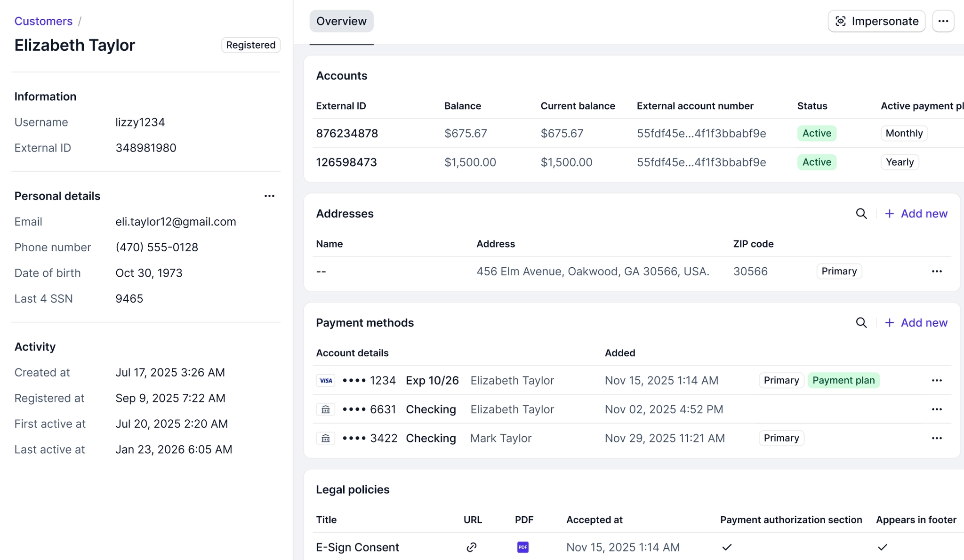Search addresses with magnifier icon
The height and width of the screenshot is (560, 964).
tap(861, 214)
